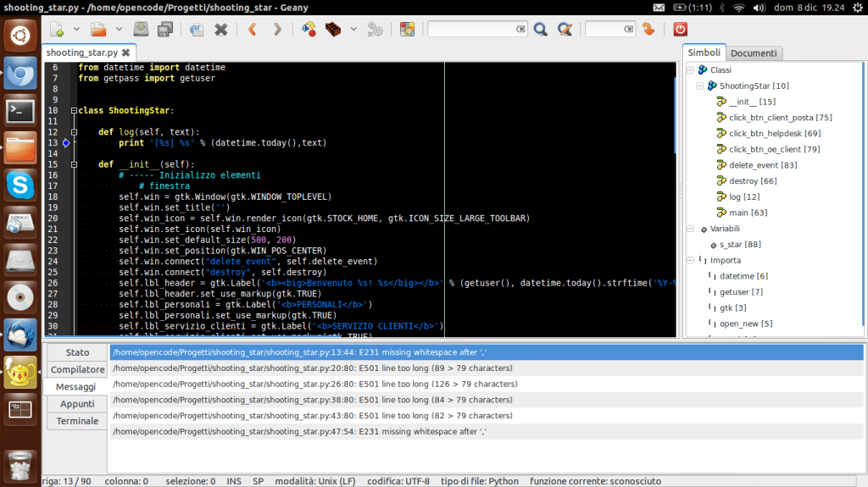Save the current file

141,30
